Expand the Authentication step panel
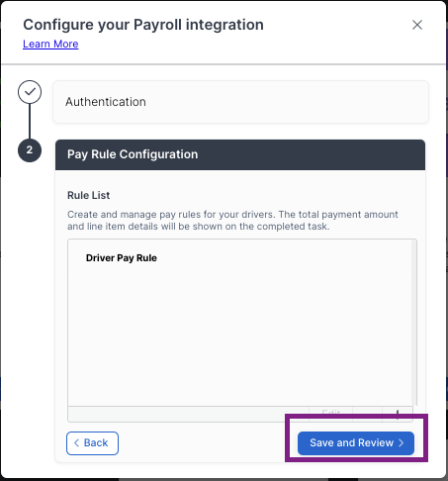The height and width of the screenshot is (481, 448). (240, 102)
